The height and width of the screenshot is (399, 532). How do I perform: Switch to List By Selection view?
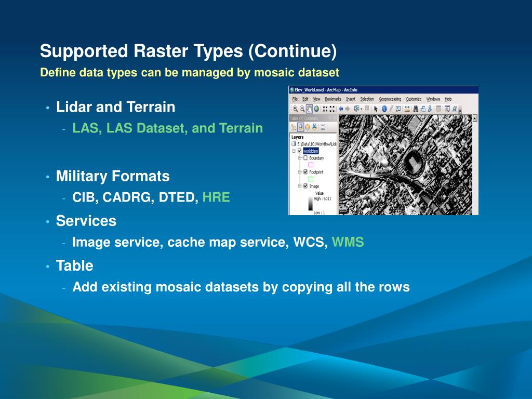pos(314,127)
